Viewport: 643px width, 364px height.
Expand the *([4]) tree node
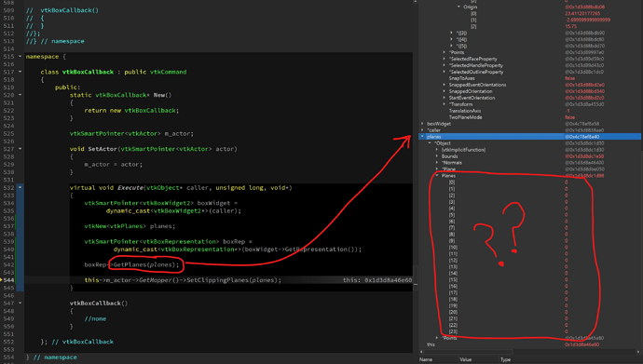pyautogui.click(x=451, y=39)
